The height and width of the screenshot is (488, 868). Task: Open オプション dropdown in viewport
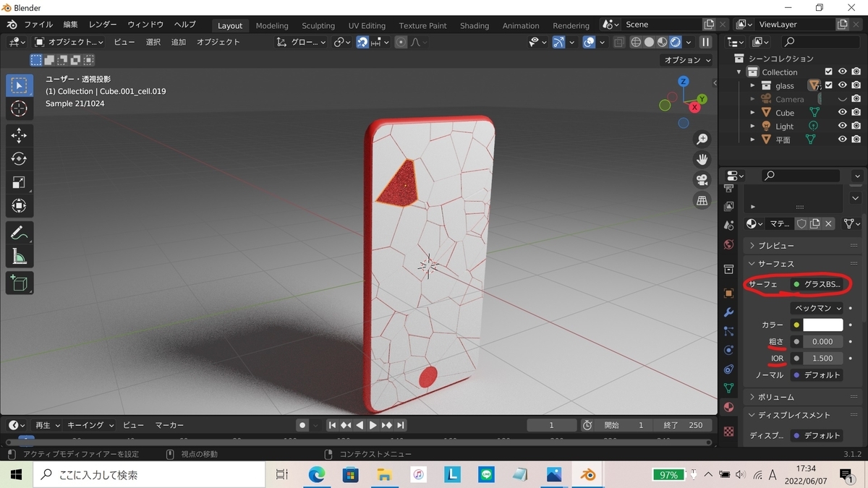click(686, 60)
